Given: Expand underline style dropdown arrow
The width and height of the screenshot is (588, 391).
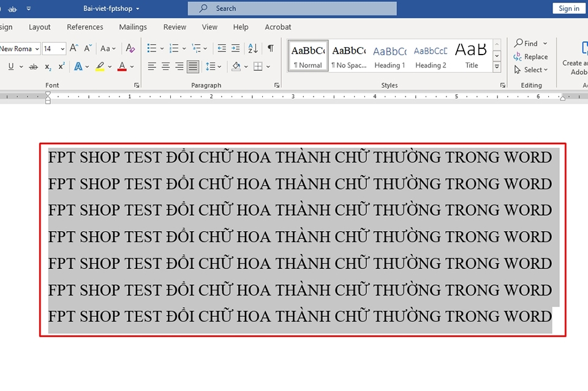Looking at the screenshot, I should coord(21,67).
